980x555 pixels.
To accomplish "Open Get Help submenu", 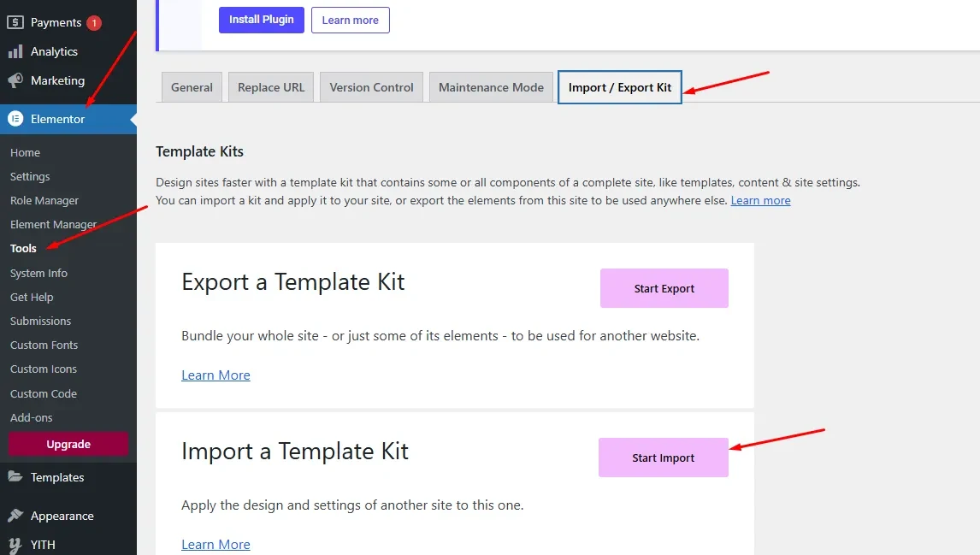I will tap(32, 297).
